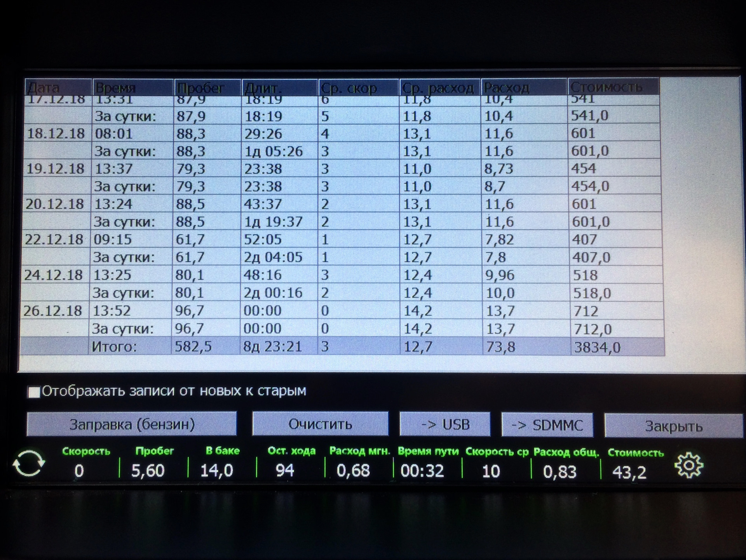This screenshot has height=560, width=746.
Task: Enable newest-to-oldest records display checkbox
Action: pyautogui.click(x=34, y=392)
